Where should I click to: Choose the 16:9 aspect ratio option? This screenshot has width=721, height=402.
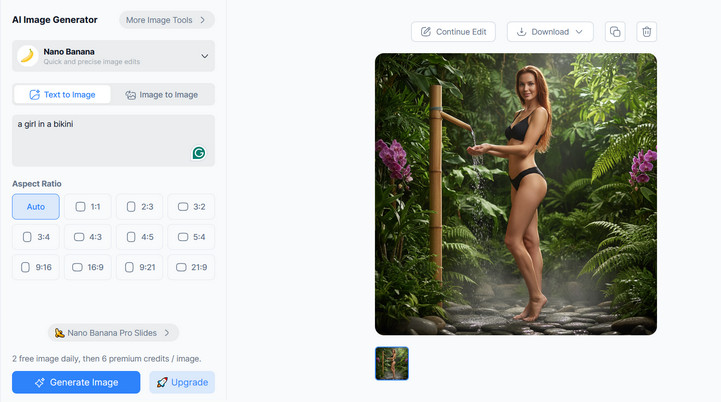88,267
